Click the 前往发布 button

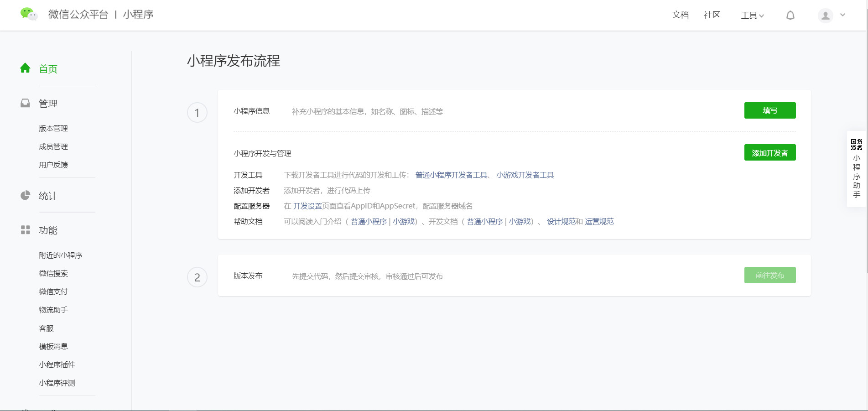pyautogui.click(x=770, y=275)
